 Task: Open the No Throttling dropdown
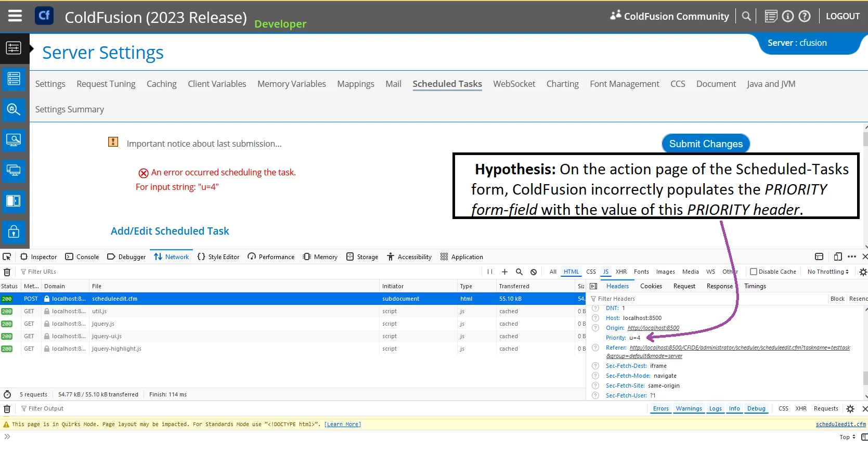[x=828, y=272]
